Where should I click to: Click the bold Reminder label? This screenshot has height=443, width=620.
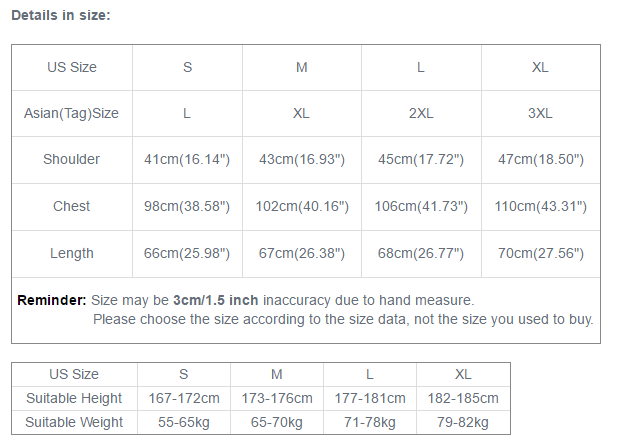click(x=52, y=300)
